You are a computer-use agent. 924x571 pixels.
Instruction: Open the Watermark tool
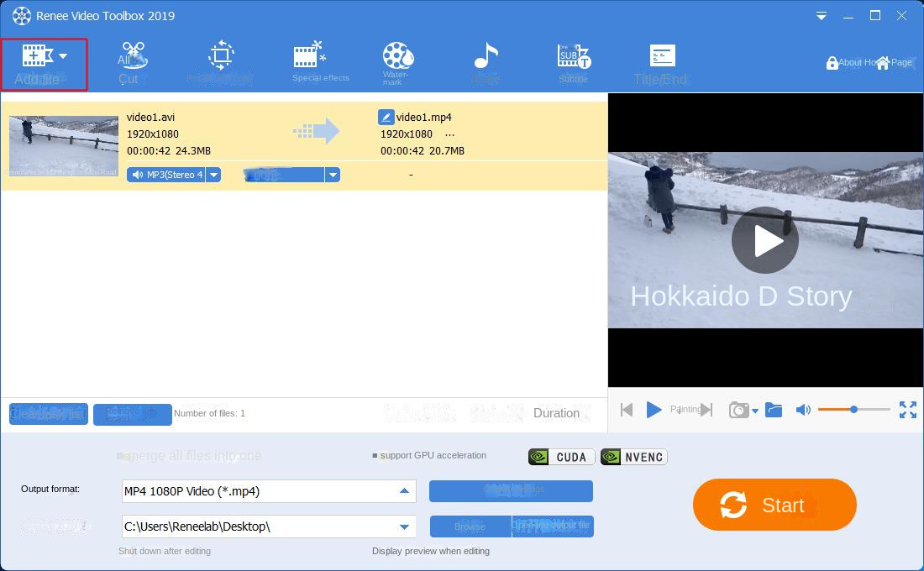(397, 63)
